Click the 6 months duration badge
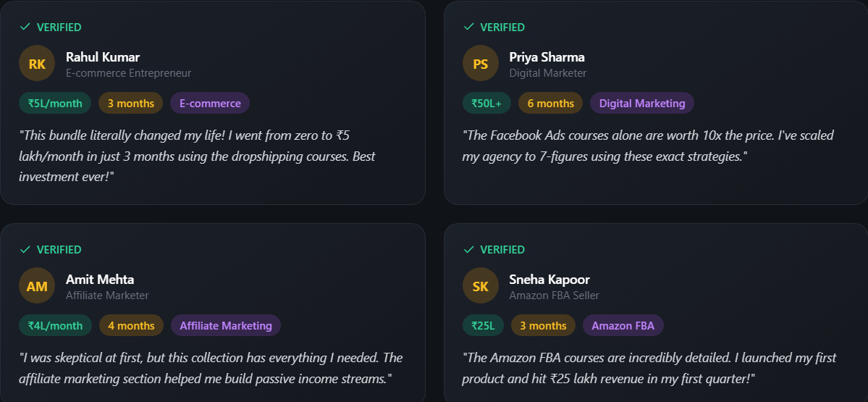 [x=550, y=103]
